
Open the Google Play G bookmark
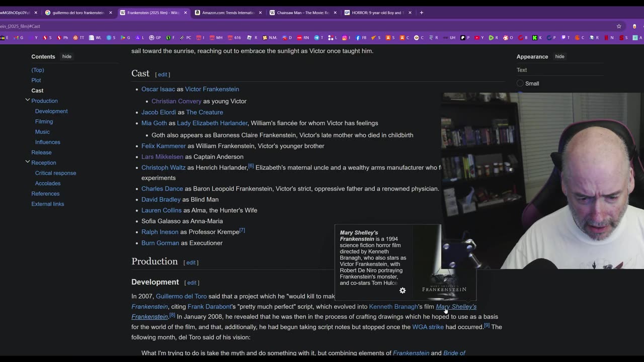pyautogui.click(x=125, y=38)
